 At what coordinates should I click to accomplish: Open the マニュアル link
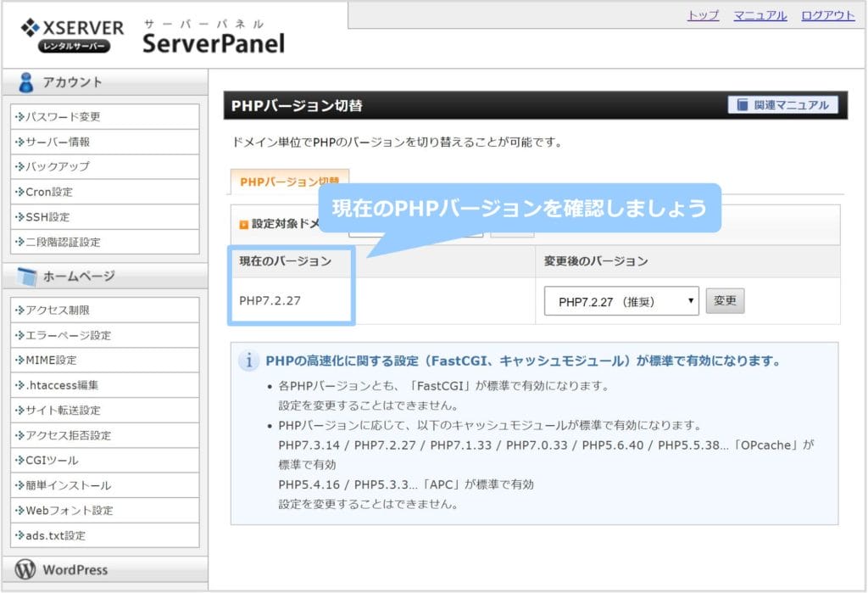[x=760, y=15]
